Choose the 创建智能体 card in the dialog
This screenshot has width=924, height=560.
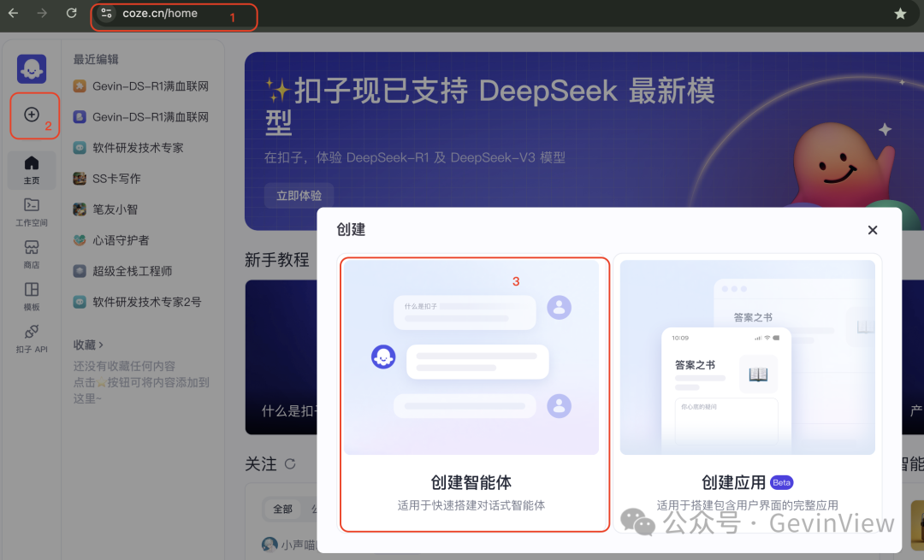pos(474,392)
